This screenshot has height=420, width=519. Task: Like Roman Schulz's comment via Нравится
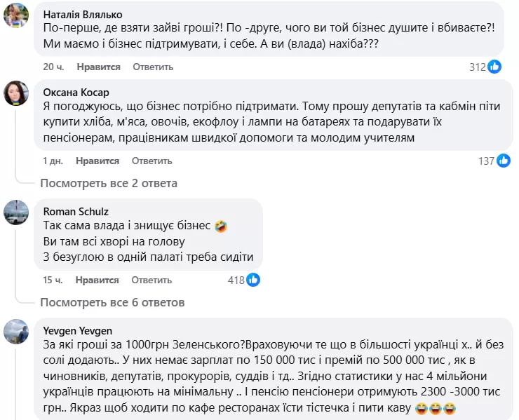pos(98,280)
